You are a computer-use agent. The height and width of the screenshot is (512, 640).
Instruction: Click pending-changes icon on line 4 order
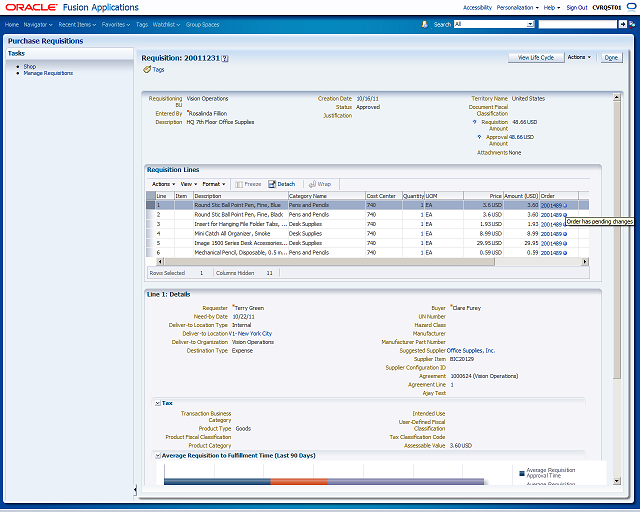click(x=565, y=234)
